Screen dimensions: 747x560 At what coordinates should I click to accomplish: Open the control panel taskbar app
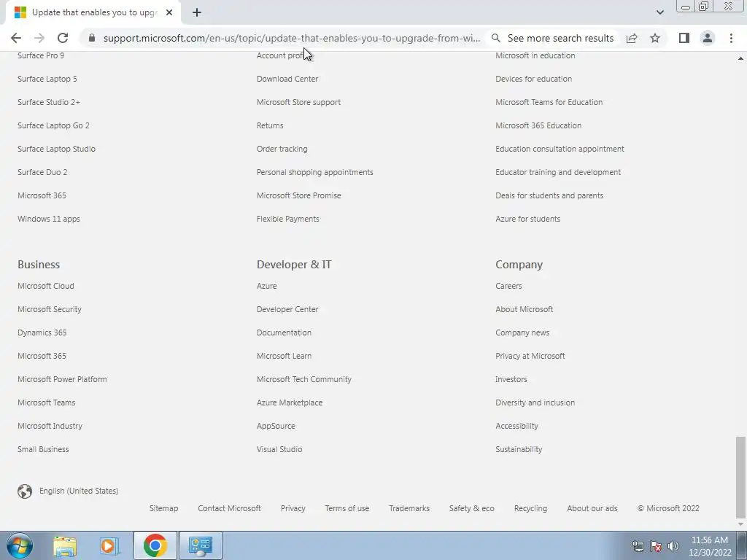200,545
